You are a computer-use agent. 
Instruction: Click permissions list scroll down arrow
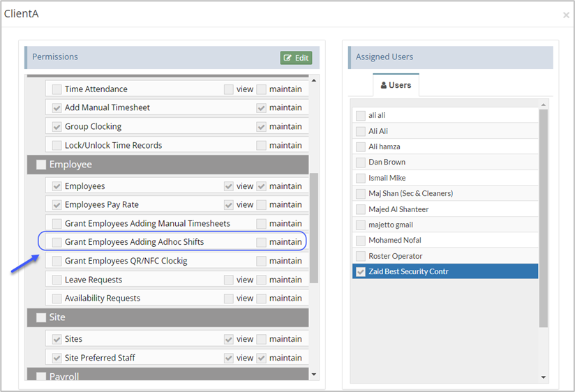point(314,375)
